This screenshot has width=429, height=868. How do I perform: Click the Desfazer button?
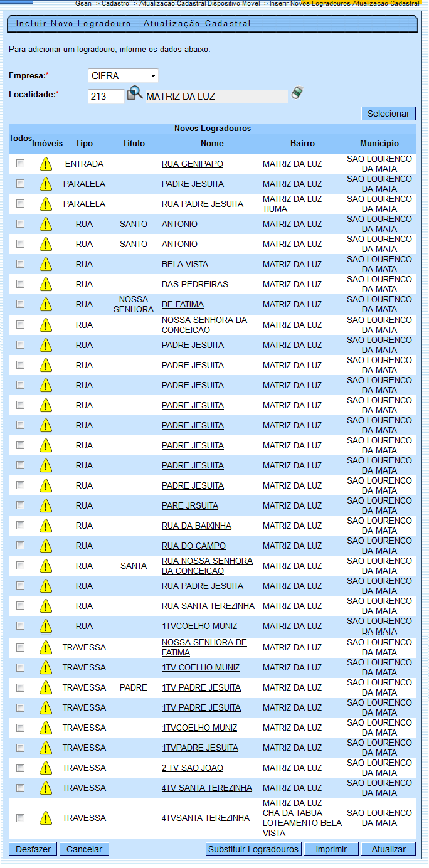pyautogui.click(x=33, y=849)
